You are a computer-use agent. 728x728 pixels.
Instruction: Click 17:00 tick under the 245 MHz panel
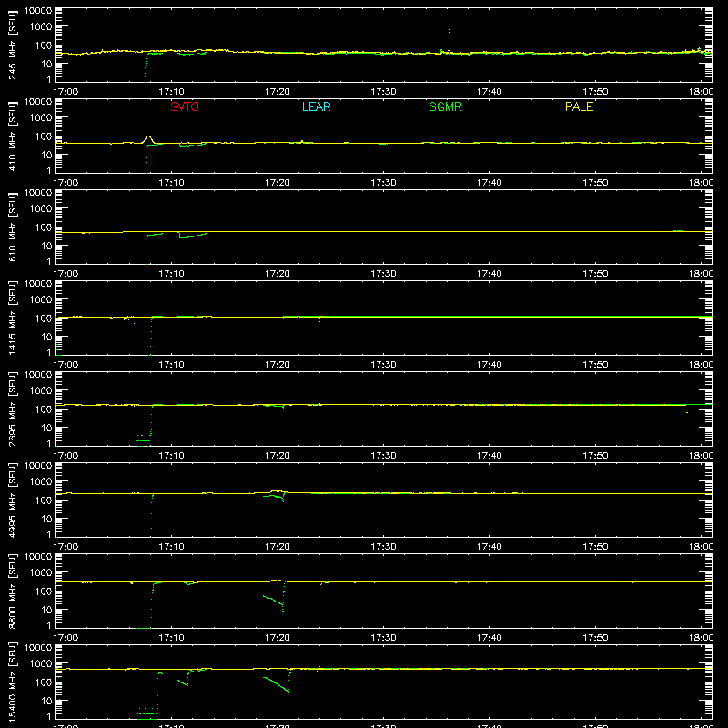point(66,92)
